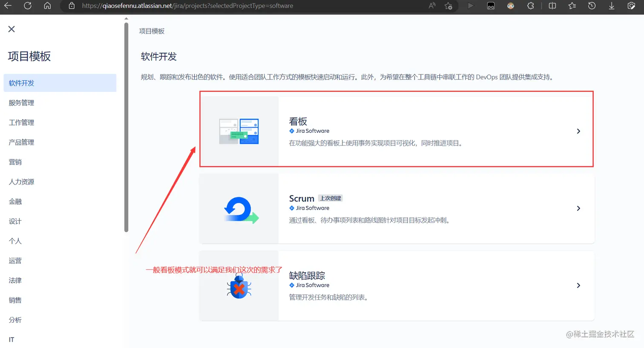Image resolution: width=644 pixels, height=348 pixels.
Task: Click the play media toolbar icon
Action: (471, 6)
